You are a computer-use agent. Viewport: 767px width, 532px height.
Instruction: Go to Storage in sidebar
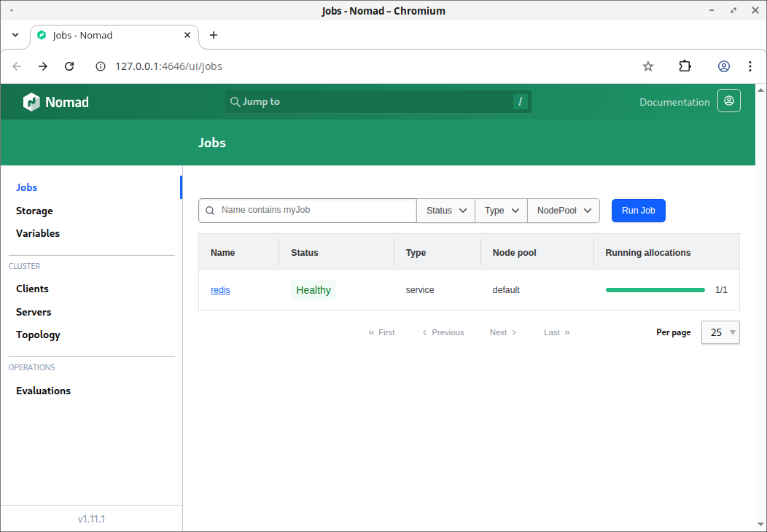(x=34, y=211)
